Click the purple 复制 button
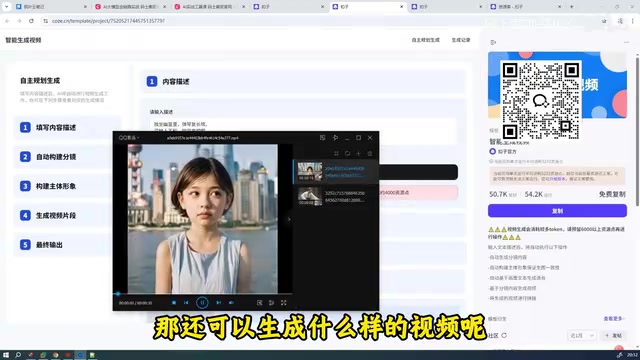 point(557,211)
